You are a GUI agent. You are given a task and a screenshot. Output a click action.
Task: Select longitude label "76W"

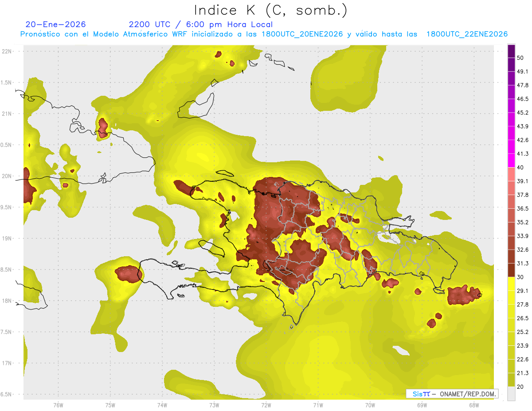[58, 405]
